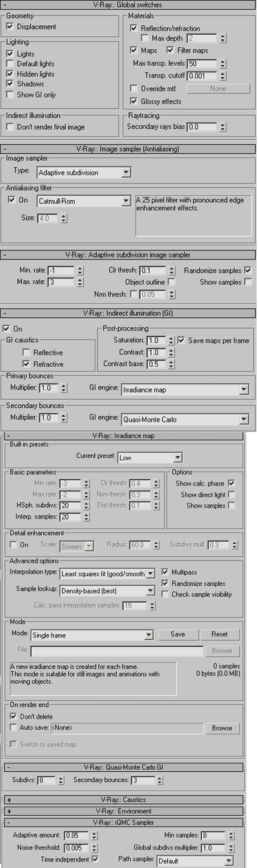258x868 pixels.
Task: Enable the Override mtl checkbox
Action: click(134, 88)
